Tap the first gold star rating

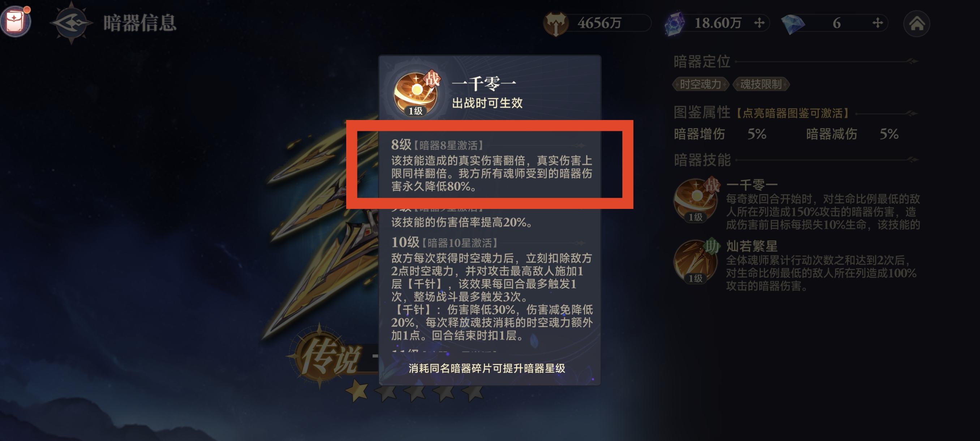[x=357, y=391]
